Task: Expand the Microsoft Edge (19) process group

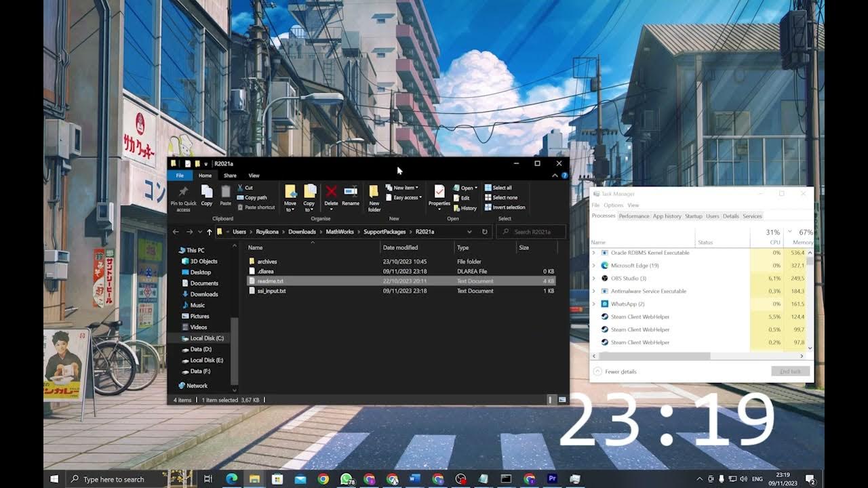Action: pos(594,266)
